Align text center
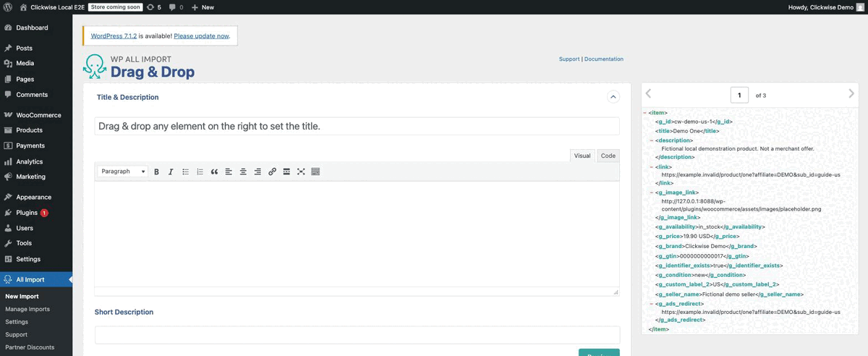This screenshot has height=356, width=868. point(243,171)
